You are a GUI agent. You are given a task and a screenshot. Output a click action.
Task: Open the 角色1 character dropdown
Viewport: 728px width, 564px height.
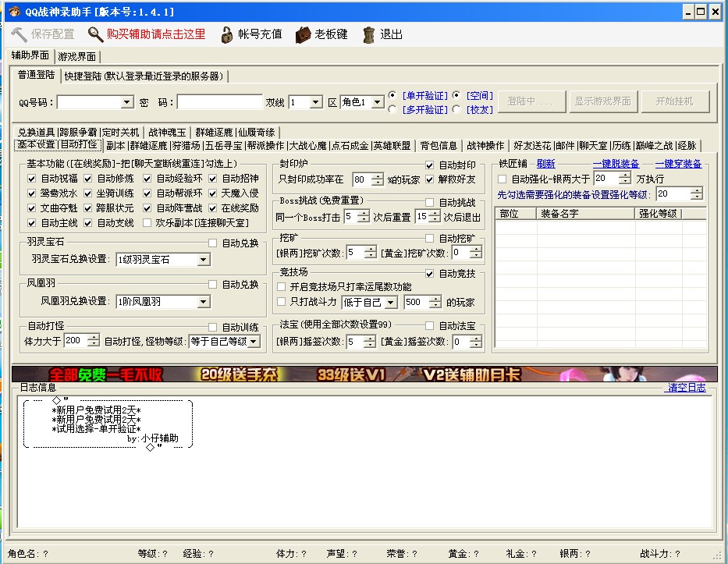[x=378, y=102]
